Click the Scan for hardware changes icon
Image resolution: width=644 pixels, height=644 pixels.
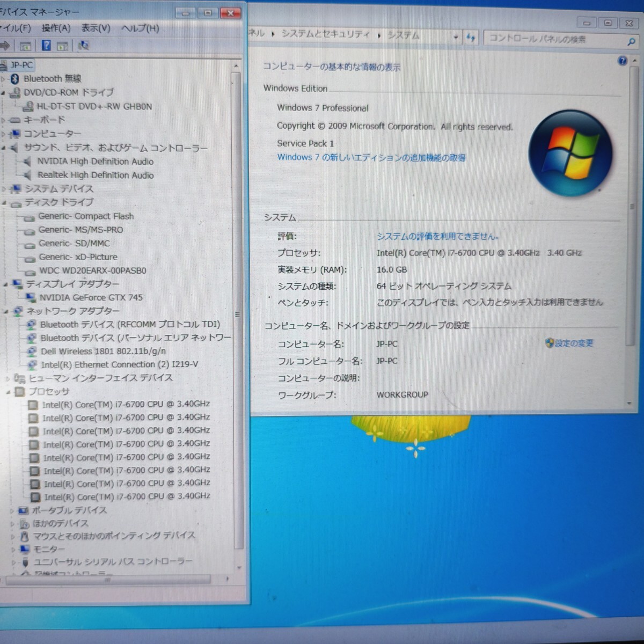(x=83, y=46)
